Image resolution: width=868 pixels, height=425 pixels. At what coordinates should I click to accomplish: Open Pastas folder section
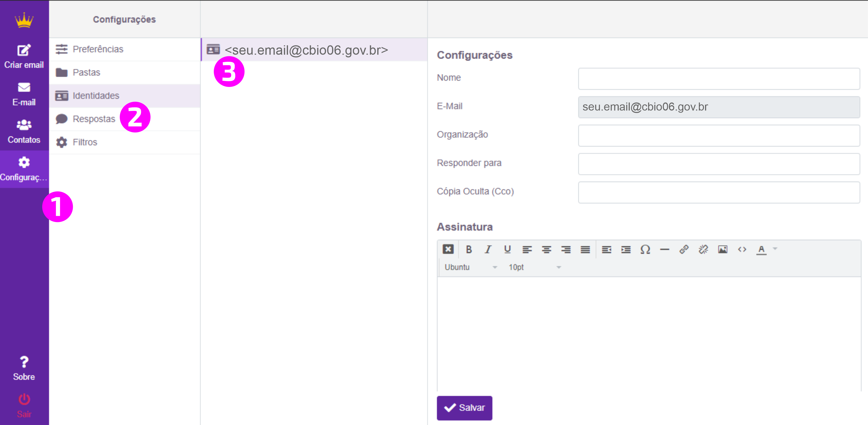tap(125, 72)
